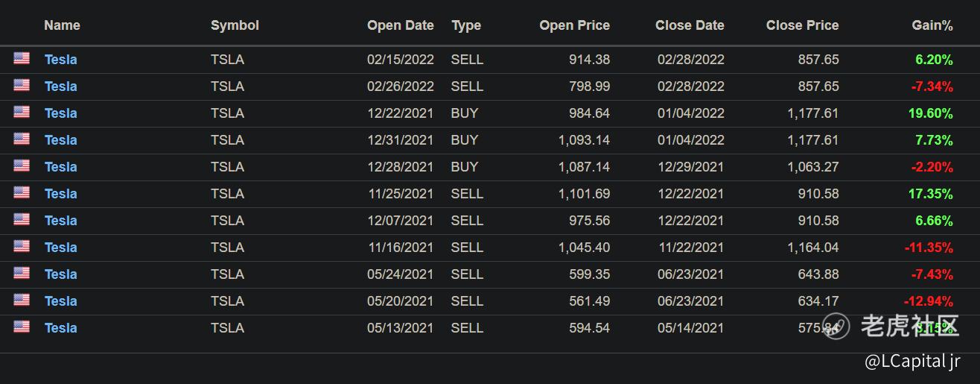Click the Symbol column header
Screen dimensions: 980x384
pyautogui.click(x=235, y=25)
